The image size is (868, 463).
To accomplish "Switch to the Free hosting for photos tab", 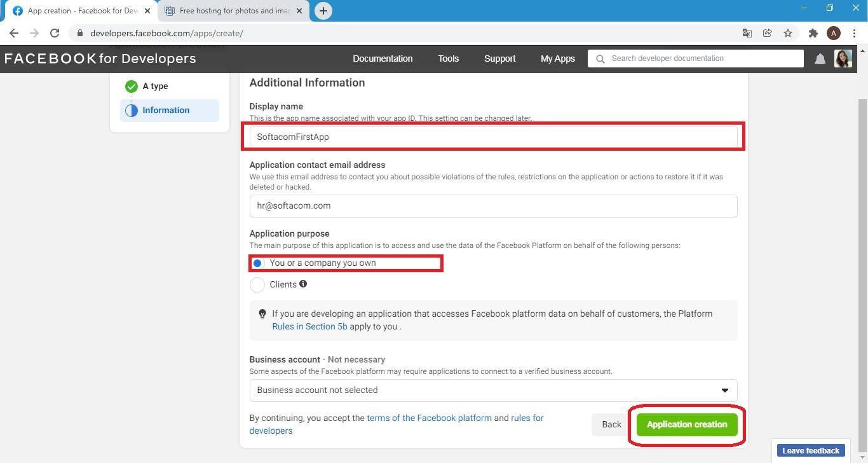I will pyautogui.click(x=233, y=11).
